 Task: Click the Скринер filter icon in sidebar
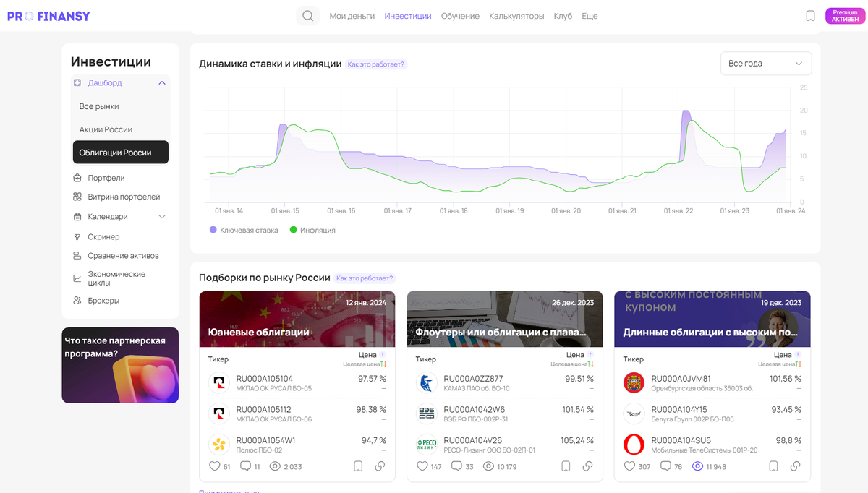coord(77,237)
